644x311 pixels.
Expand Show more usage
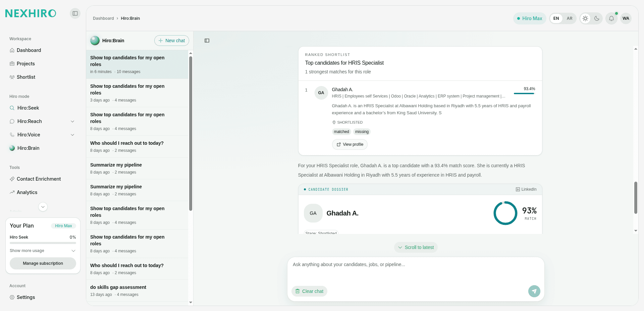(x=43, y=251)
